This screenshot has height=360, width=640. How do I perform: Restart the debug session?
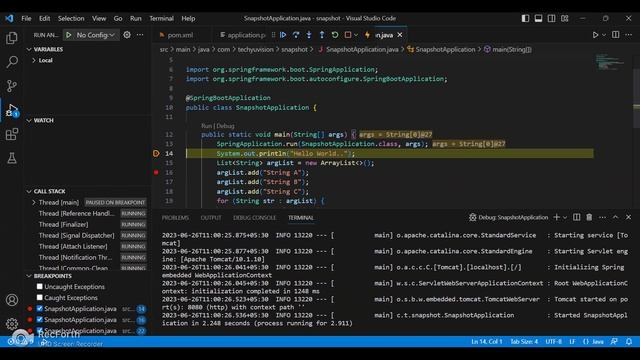click(x=335, y=35)
